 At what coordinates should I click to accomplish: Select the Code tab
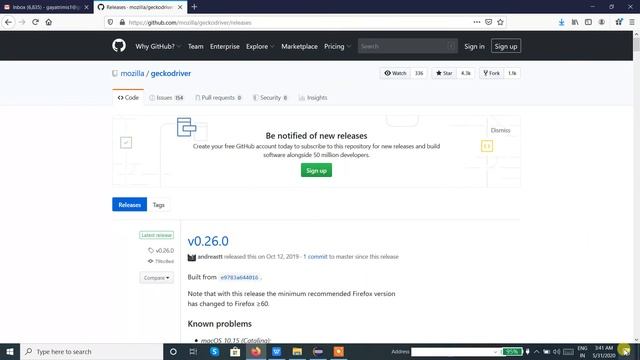coord(128,98)
